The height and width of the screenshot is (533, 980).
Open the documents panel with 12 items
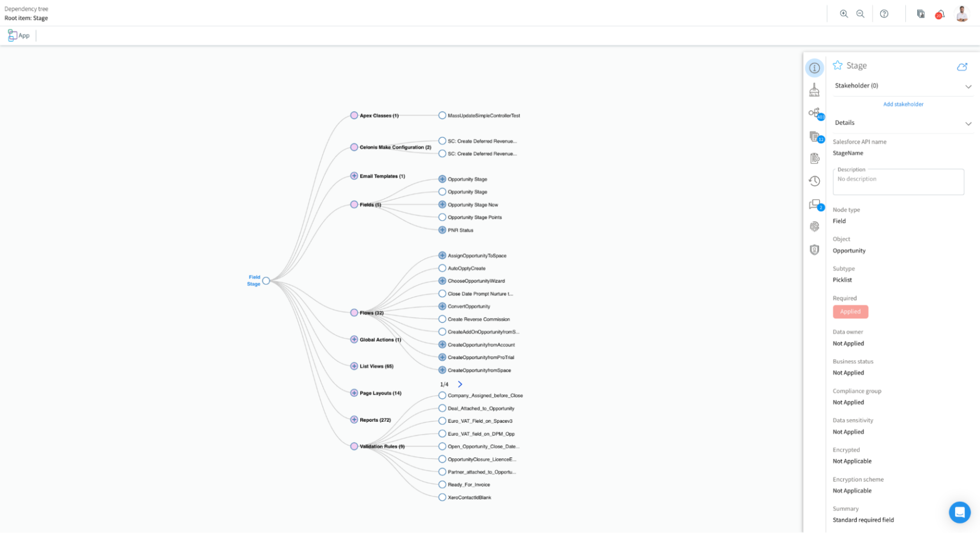(x=815, y=137)
